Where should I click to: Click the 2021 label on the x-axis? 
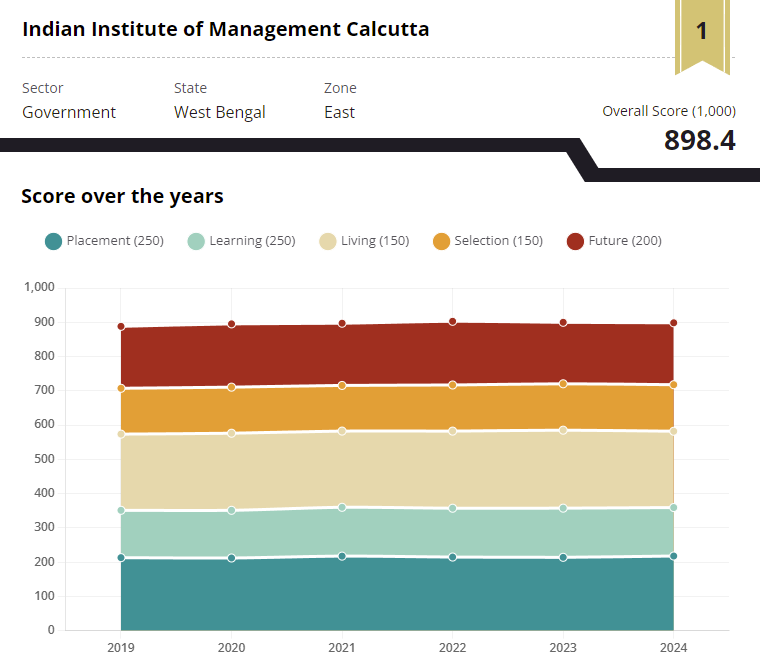click(342, 647)
